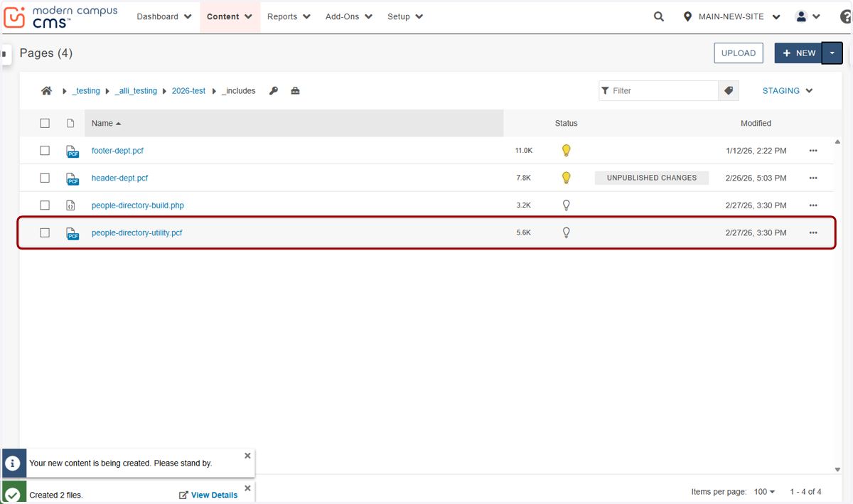
Task: Open the Content menu
Action: (x=230, y=16)
